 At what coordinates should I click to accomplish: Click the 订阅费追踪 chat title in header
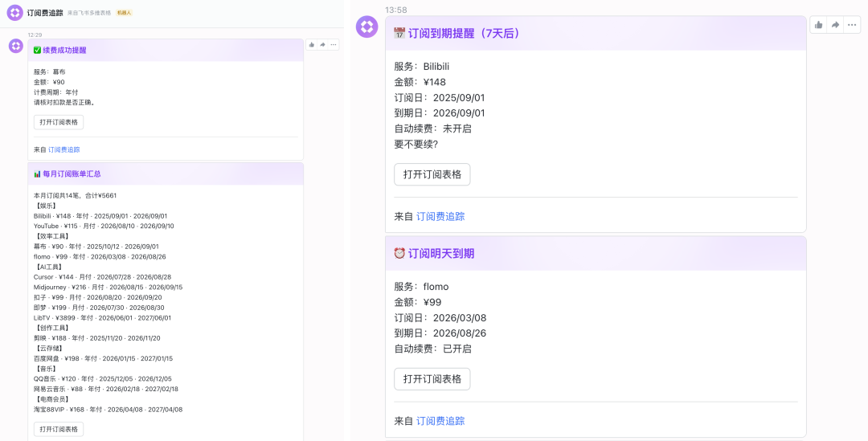point(45,12)
